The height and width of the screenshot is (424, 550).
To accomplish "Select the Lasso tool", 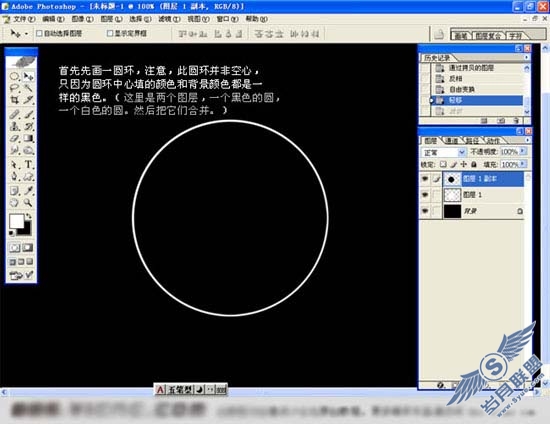I will [x=14, y=88].
